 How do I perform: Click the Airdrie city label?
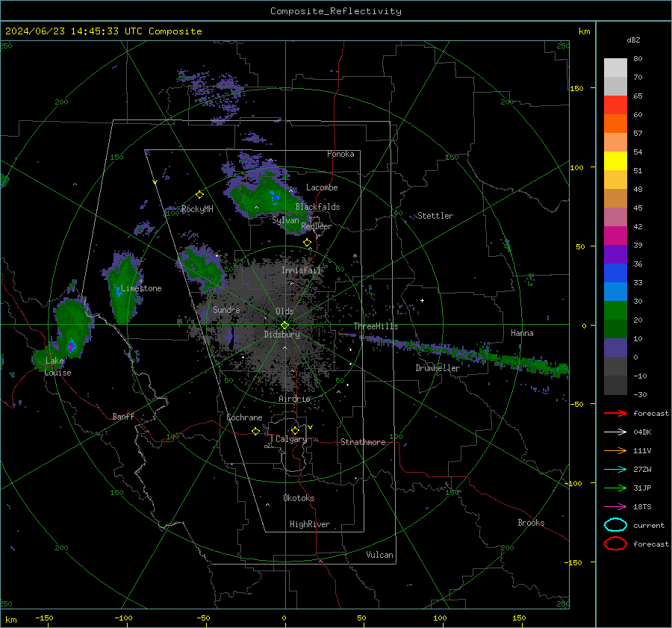(294, 399)
